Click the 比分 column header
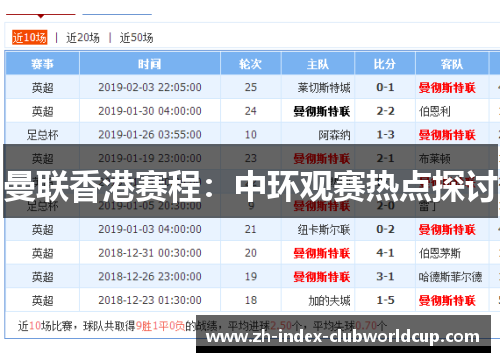 385,63
